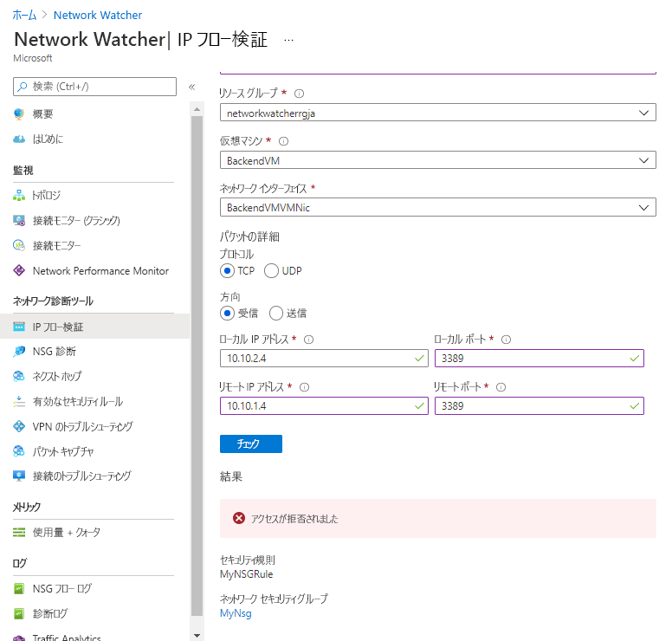The height and width of the screenshot is (641, 672).
Task: Click the NSG フロー ログ icon
Action: pyautogui.click(x=19, y=589)
